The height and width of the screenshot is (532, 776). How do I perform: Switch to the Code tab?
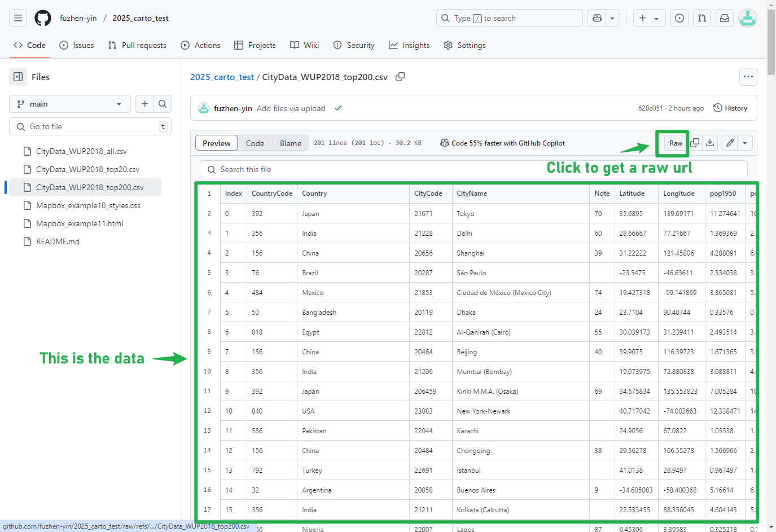[29, 45]
